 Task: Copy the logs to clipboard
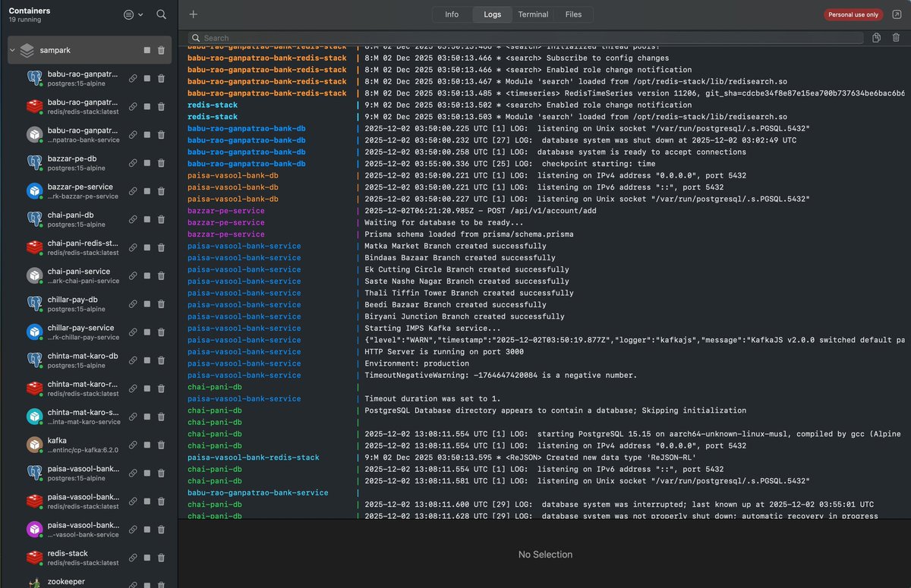[x=877, y=38]
